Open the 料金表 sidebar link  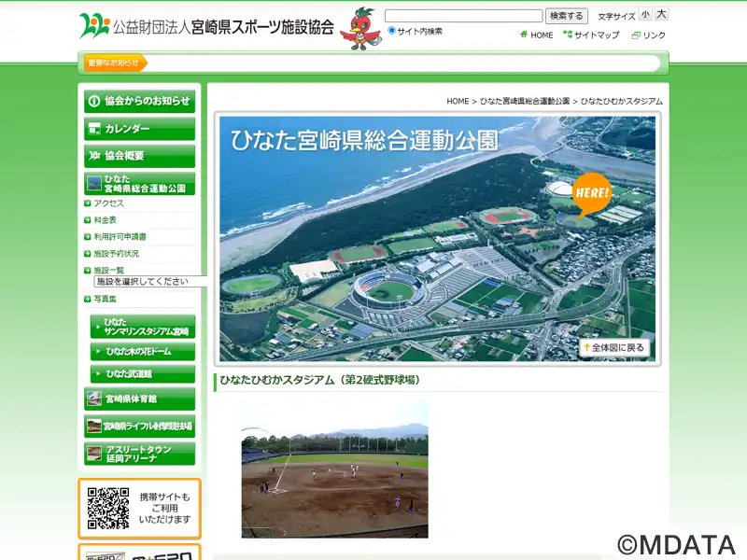pos(105,220)
